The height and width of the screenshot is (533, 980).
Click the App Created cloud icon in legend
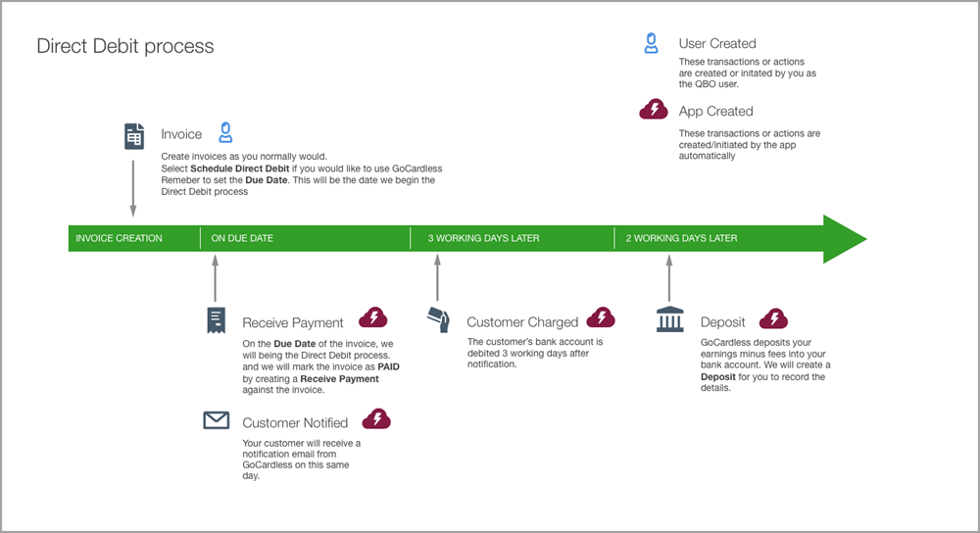(x=653, y=110)
